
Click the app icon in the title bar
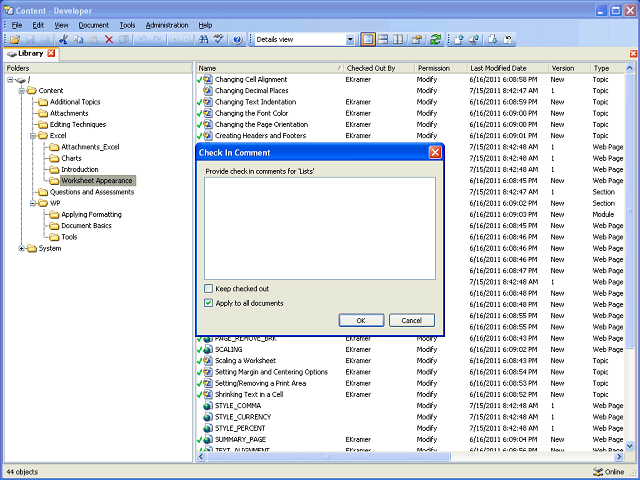tap(9, 10)
